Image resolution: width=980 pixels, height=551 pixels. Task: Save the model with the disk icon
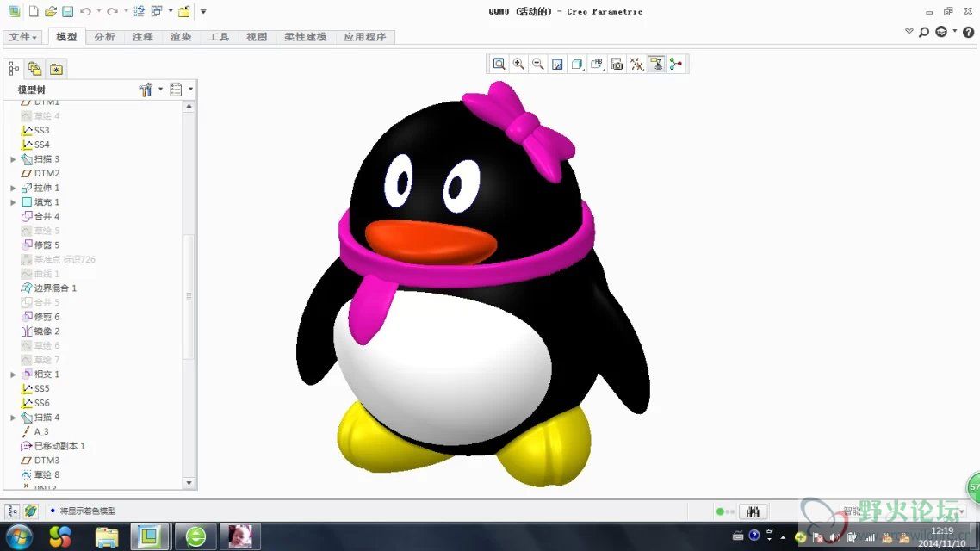tap(67, 11)
